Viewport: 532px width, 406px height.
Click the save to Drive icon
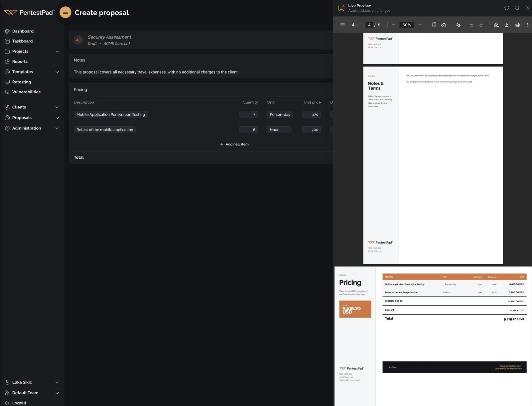tap(496, 25)
